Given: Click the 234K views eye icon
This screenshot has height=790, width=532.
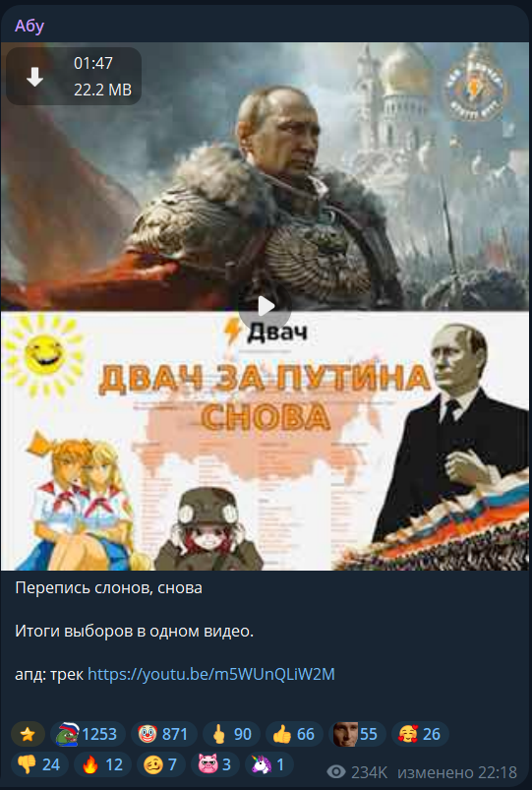Looking at the screenshot, I should 336,772.
